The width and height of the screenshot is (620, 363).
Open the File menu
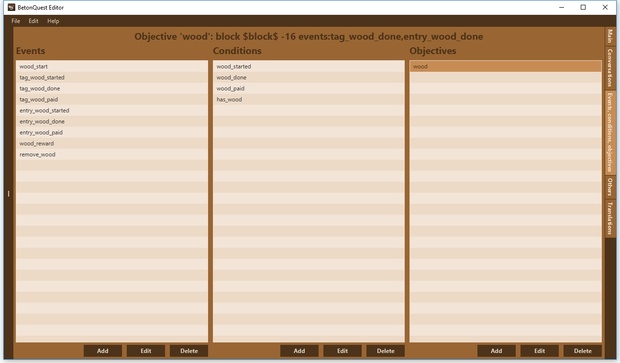[15, 21]
